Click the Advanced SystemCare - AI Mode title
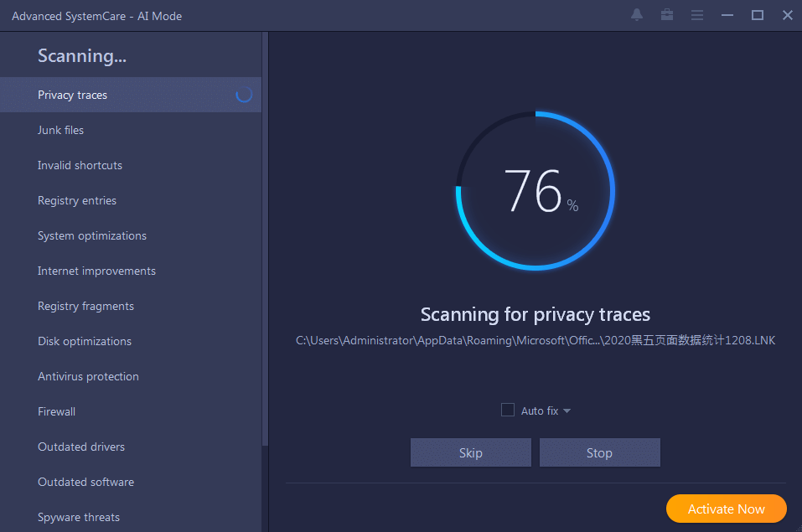 click(x=96, y=16)
